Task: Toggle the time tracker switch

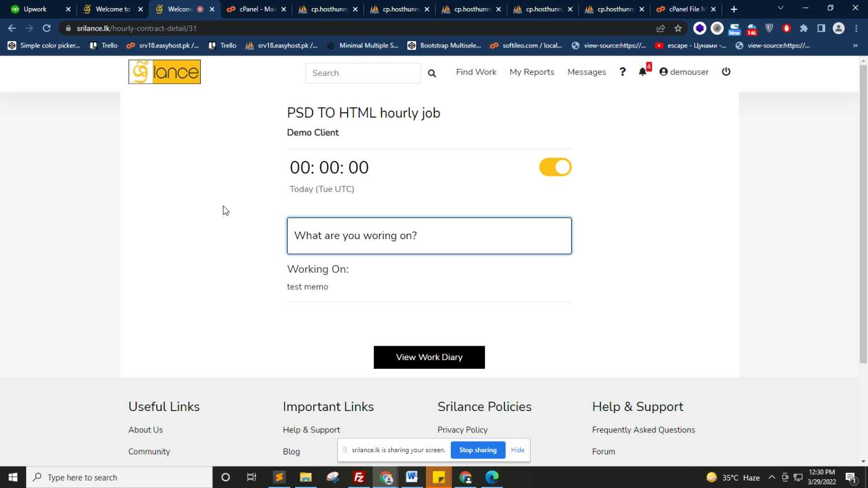Action: [x=555, y=167]
